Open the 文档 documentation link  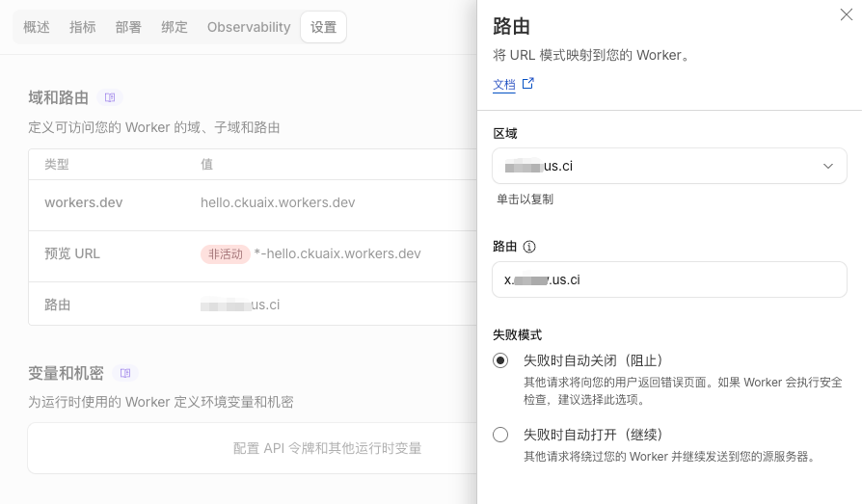pos(504,85)
